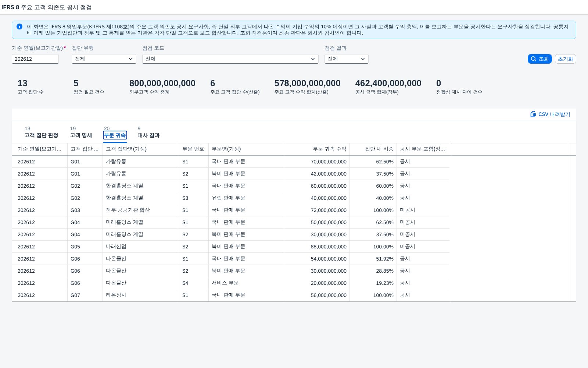The width and height of the screenshot is (588, 368).
Task: Open the 고객 명세 tab
Action: click(81, 135)
